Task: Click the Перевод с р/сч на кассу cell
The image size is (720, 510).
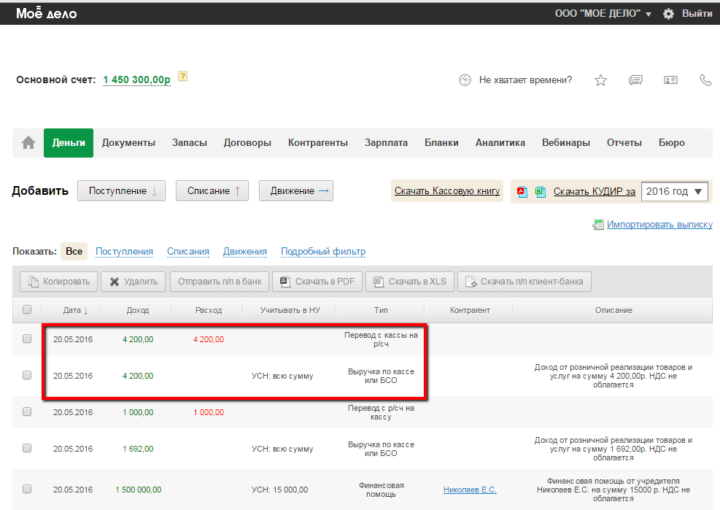Action: 381,412
